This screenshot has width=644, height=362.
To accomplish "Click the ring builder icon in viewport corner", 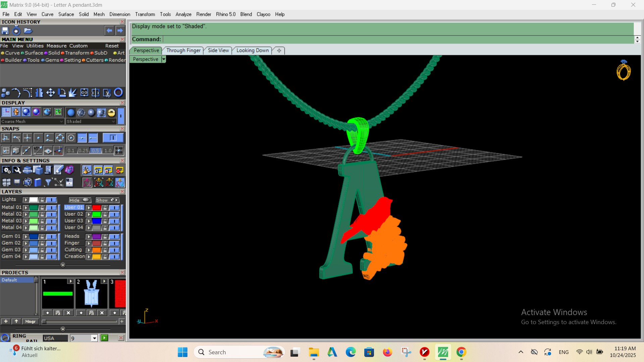I will [624, 70].
